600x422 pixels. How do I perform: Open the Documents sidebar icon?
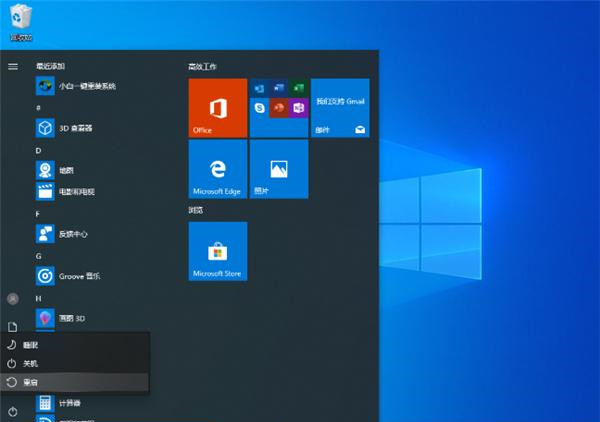13,327
